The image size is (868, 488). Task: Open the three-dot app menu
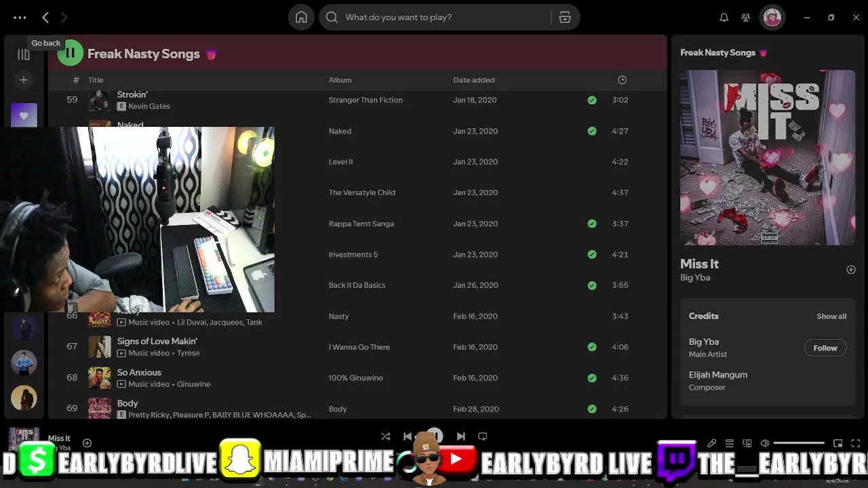point(20,18)
